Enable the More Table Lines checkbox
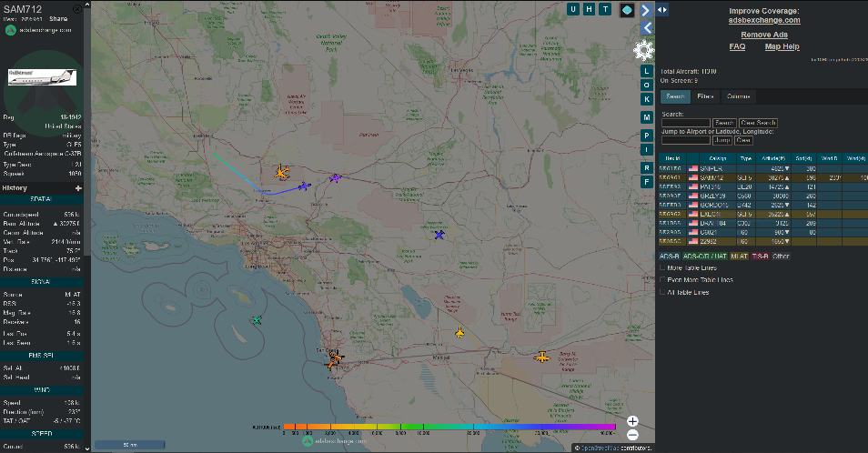The height and width of the screenshot is (453, 868). click(662, 267)
